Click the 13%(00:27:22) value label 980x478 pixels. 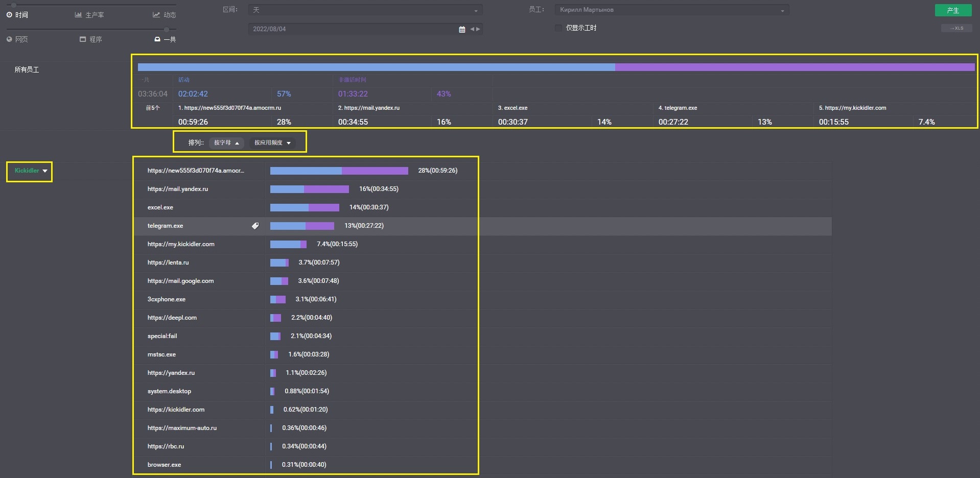[364, 226]
